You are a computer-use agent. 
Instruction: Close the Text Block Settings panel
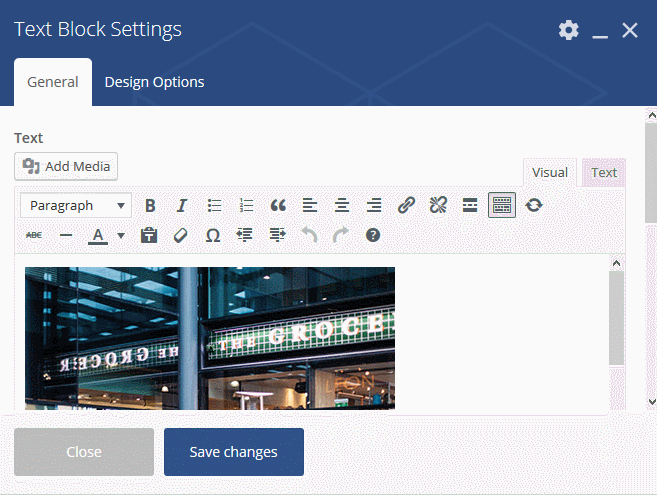(x=630, y=30)
